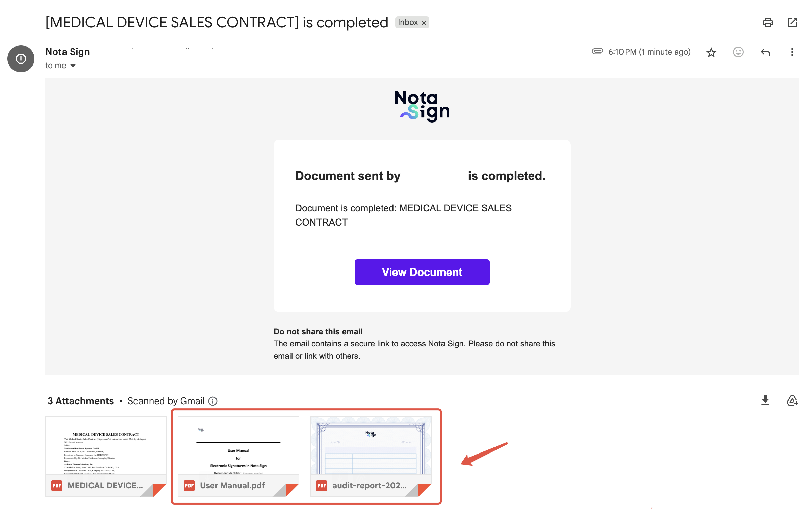812x518 pixels.
Task: Open email in new window
Action: (x=792, y=22)
